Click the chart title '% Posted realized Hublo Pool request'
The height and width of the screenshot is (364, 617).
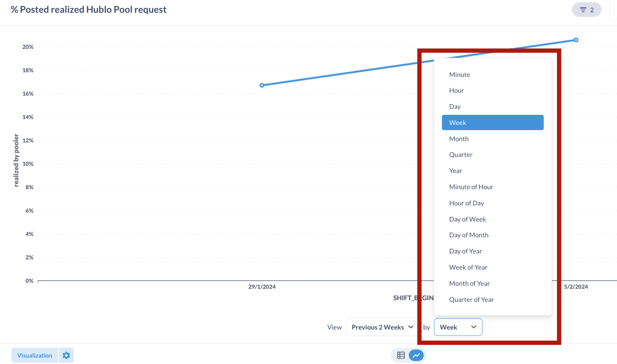point(89,9)
